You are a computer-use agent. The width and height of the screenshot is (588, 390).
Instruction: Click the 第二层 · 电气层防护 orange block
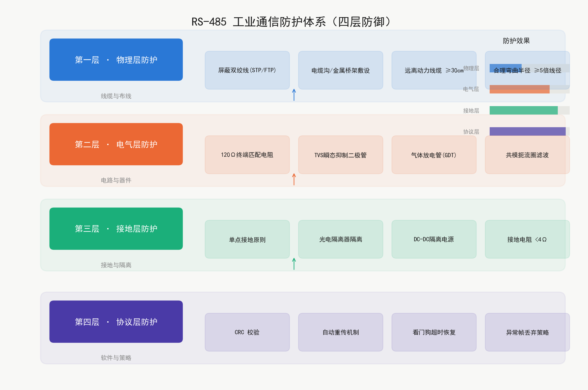(x=116, y=144)
